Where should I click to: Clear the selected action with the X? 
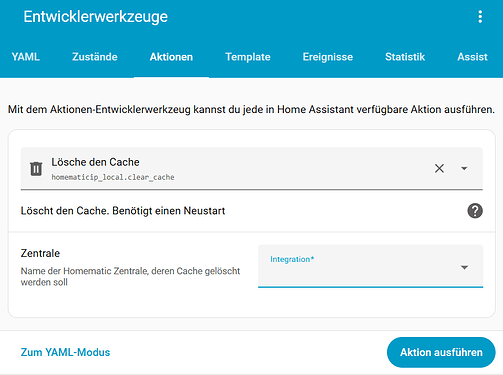(x=439, y=168)
